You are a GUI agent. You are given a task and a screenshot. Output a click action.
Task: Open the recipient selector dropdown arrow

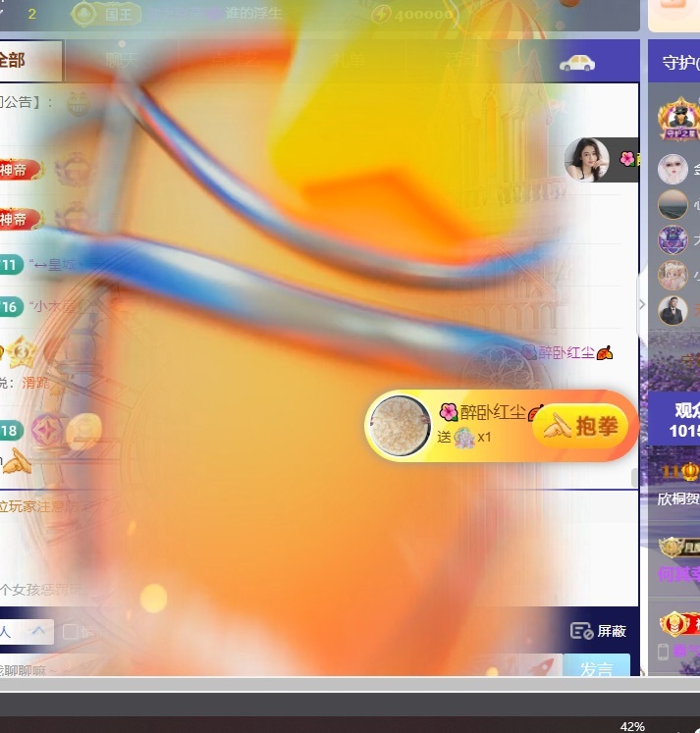coord(37,631)
